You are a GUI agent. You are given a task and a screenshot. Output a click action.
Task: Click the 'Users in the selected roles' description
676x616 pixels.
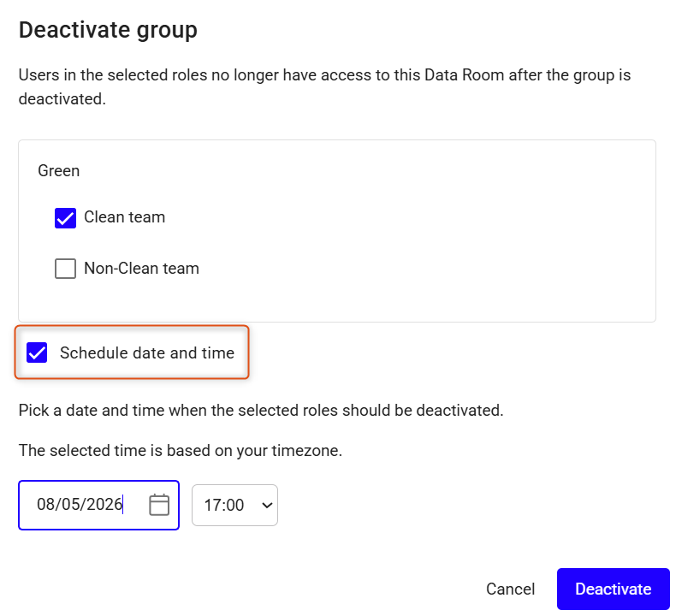pos(324,86)
